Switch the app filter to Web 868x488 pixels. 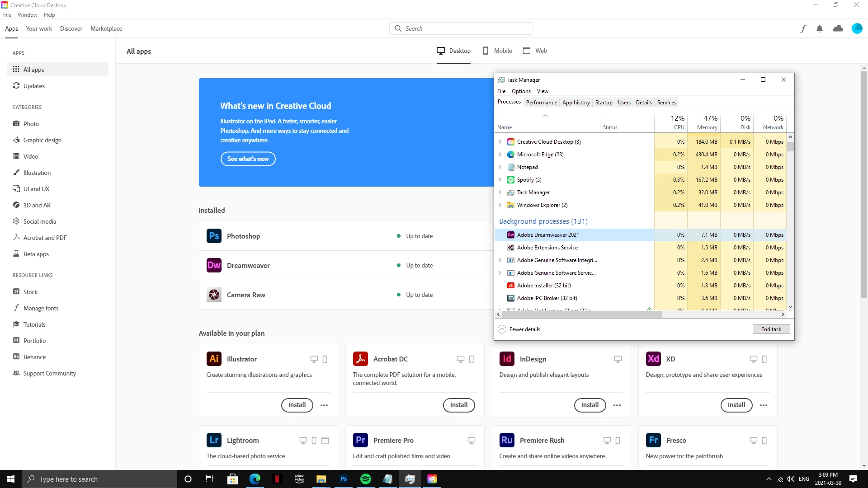point(535,51)
